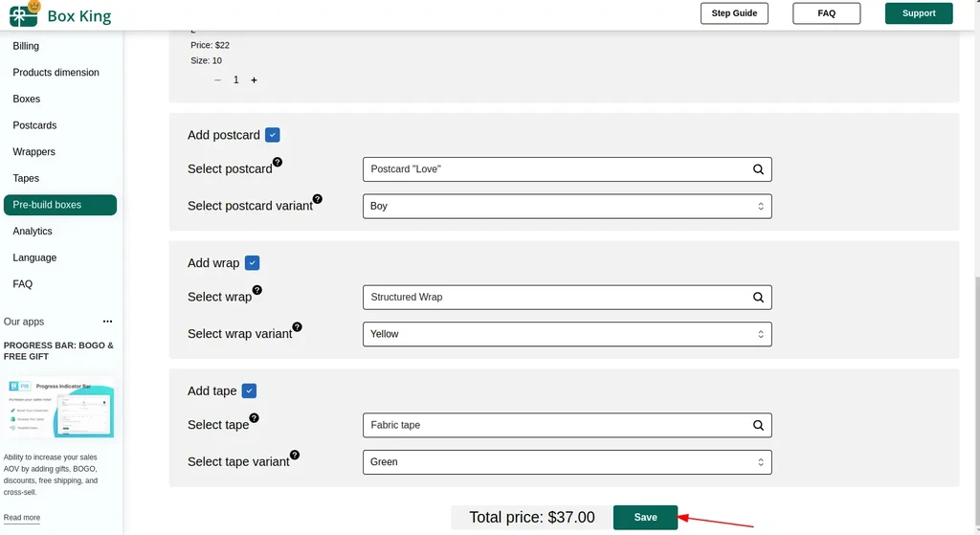Click the help icon beside Select tape variant
980x535 pixels.
click(295, 455)
